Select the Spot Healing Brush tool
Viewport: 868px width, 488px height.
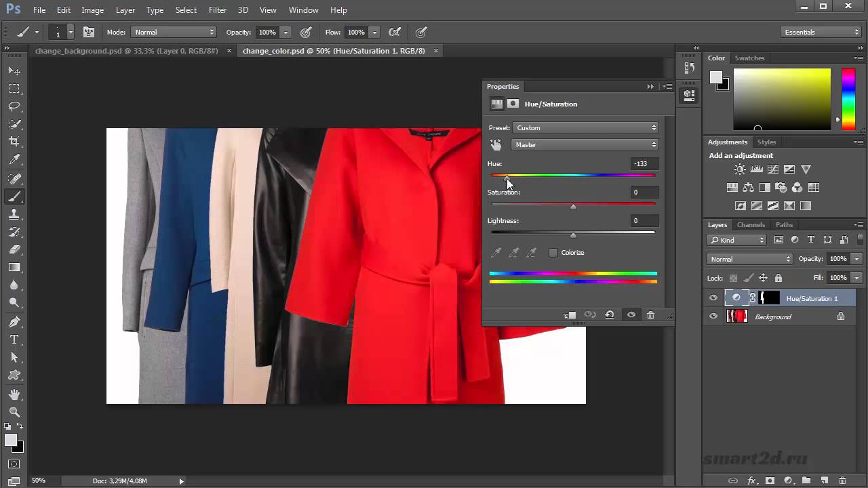pos(14,180)
